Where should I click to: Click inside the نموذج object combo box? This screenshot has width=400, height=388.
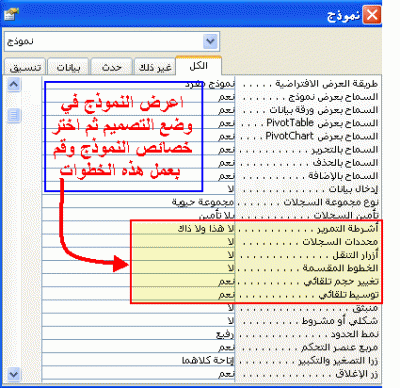pos(112,42)
